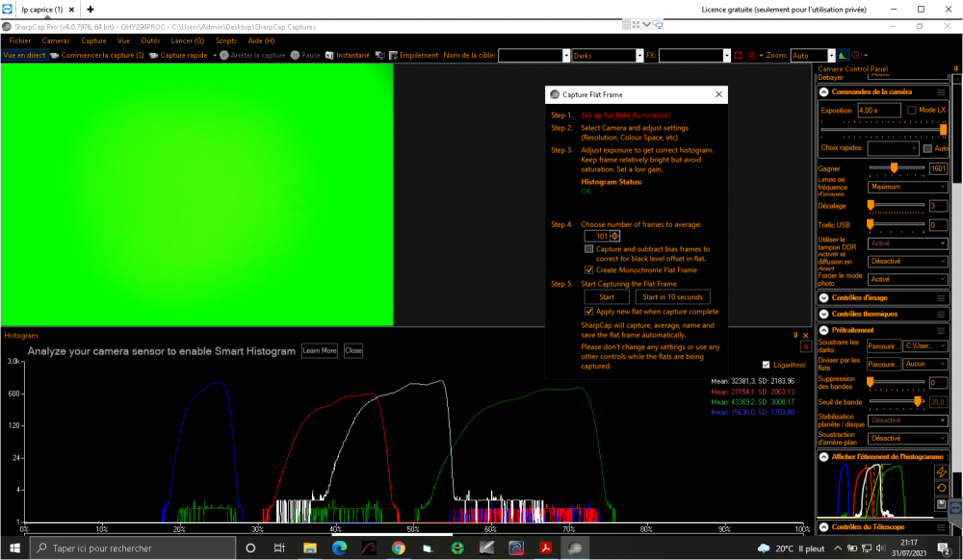
Task: Enable capture and subtract bias frames checkbox
Action: (x=589, y=249)
